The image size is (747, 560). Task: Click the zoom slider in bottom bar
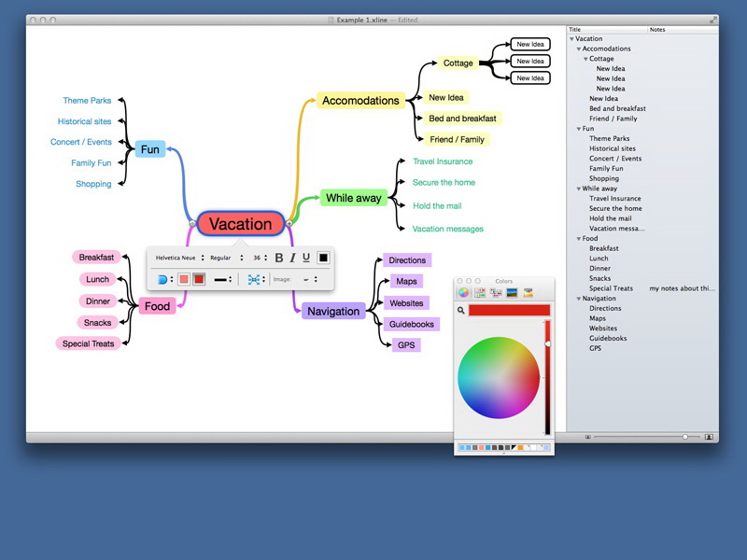(x=684, y=437)
